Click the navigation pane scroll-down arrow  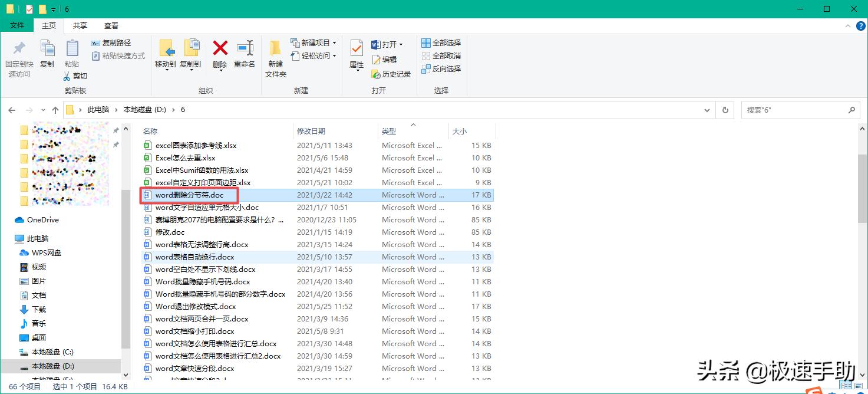126,374
